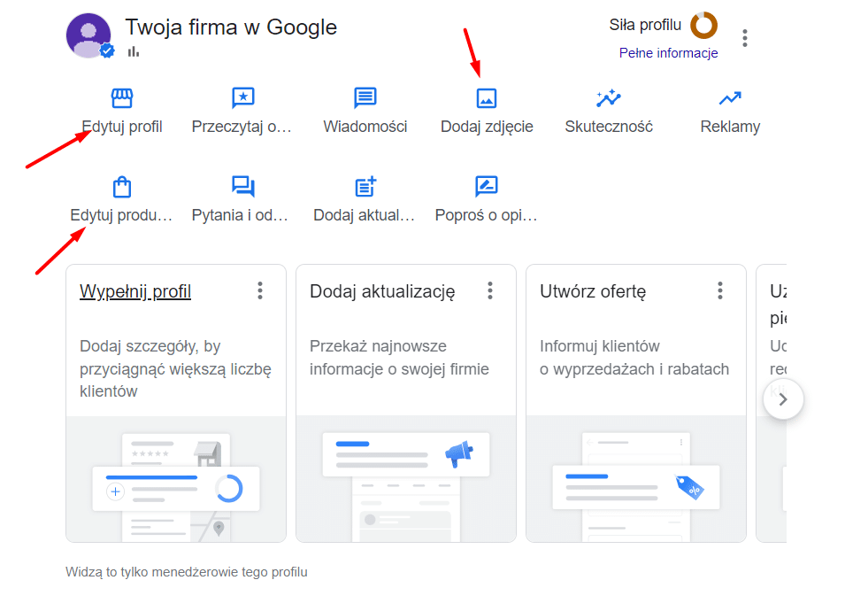Open options menu on Wypełnij profil card

[x=259, y=290]
